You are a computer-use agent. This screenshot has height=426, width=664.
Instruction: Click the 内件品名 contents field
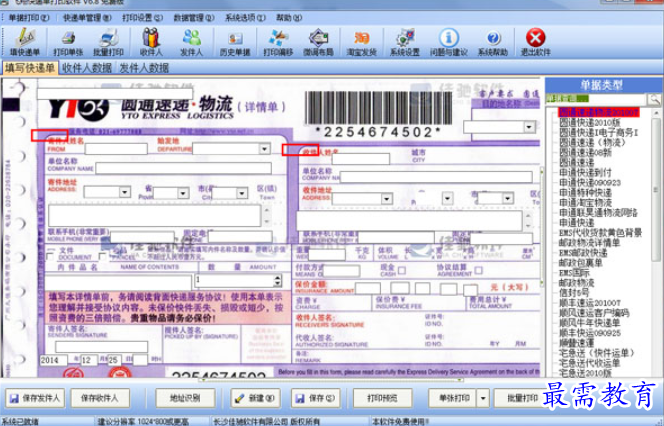118,282
